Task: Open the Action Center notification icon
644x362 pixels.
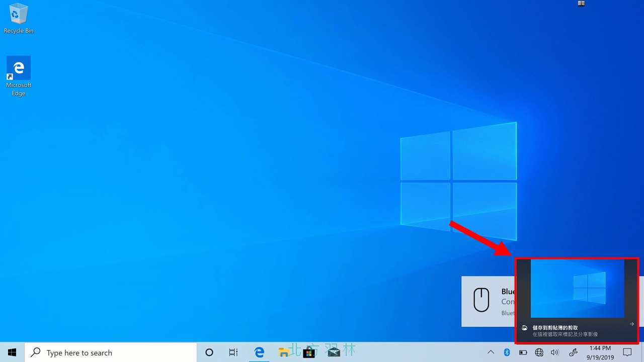Action: point(627,352)
